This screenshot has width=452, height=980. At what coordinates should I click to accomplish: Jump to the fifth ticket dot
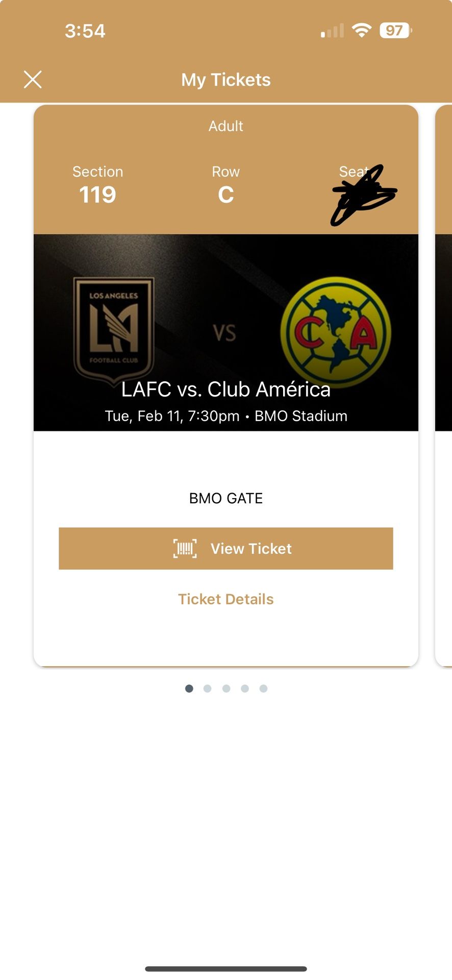tap(263, 689)
